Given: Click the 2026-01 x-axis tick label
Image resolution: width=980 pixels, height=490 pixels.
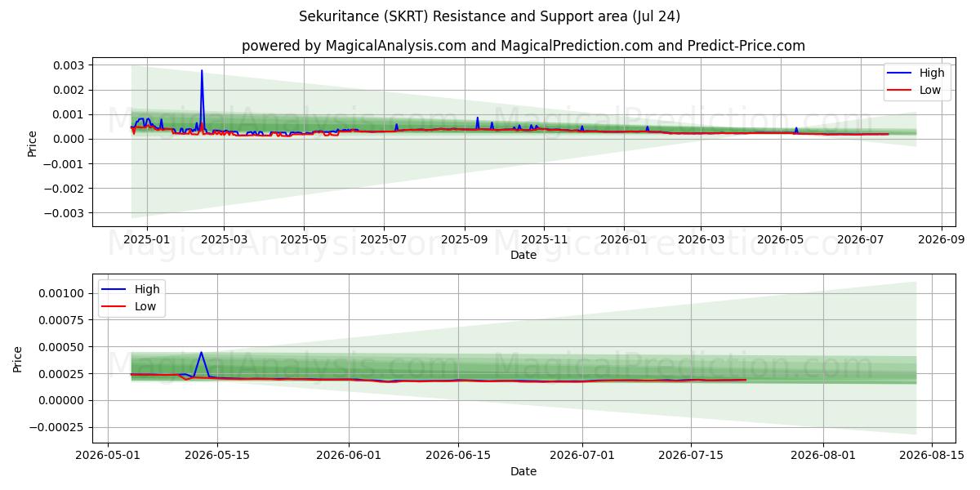Looking at the screenshot, I should pos(624,239).
